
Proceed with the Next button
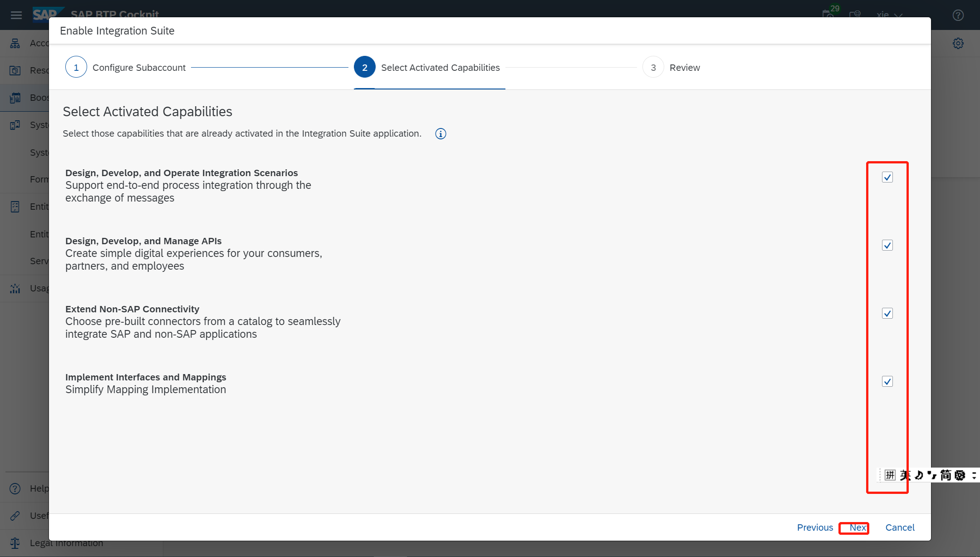[858, 527]
